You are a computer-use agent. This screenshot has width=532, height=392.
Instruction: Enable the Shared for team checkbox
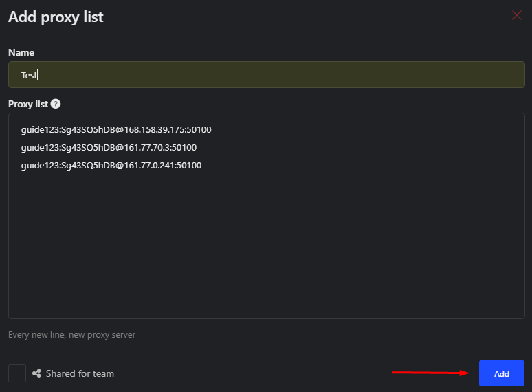17,373
